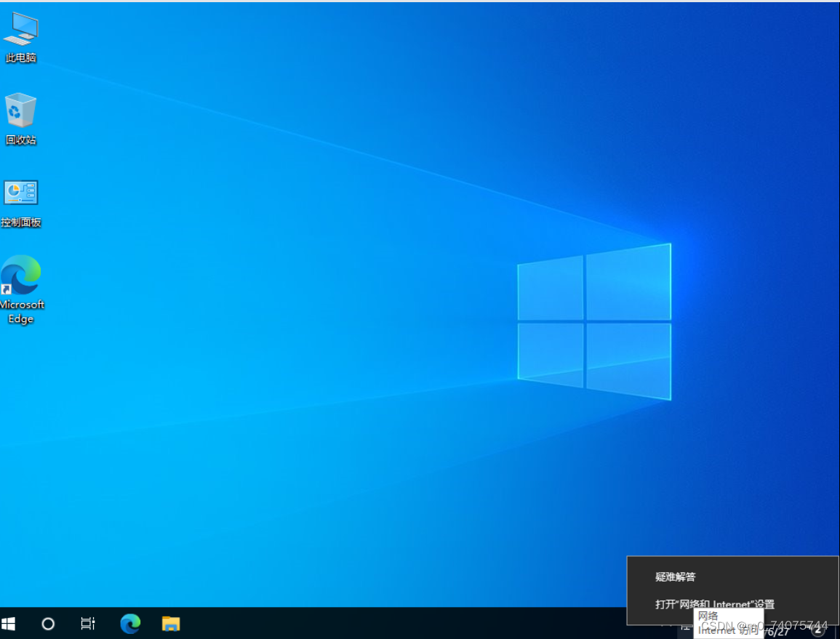
Task: Open the notification center badge icon
Action: pos(818,630)
